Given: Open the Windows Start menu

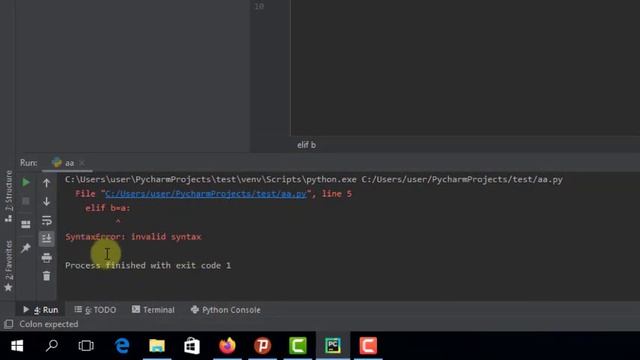Looking at the screenshot, I should point(17,346).
